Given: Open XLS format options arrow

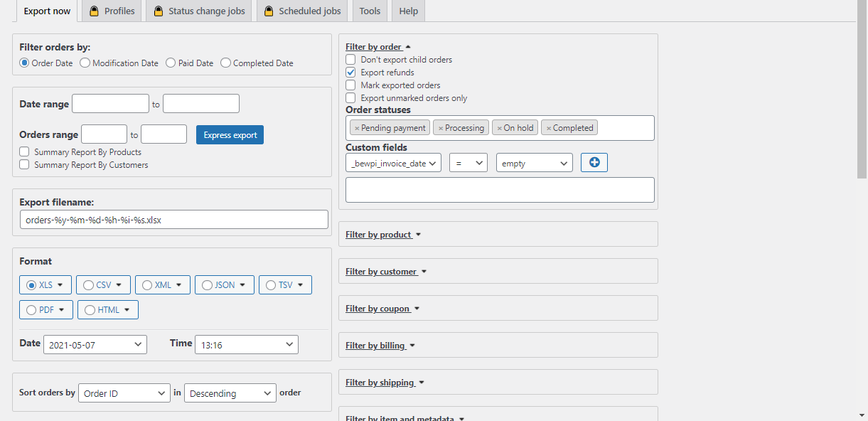Looking at the screenshot, I should (x=60, y=285).
